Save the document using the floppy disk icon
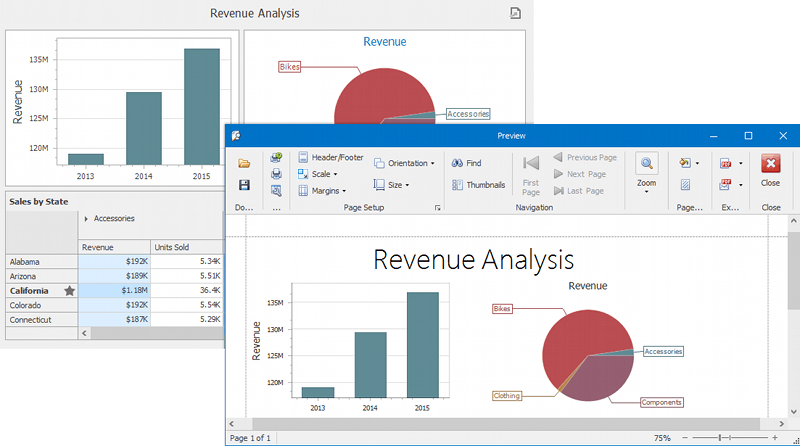The image size is (800, 446). coord(244,185)
